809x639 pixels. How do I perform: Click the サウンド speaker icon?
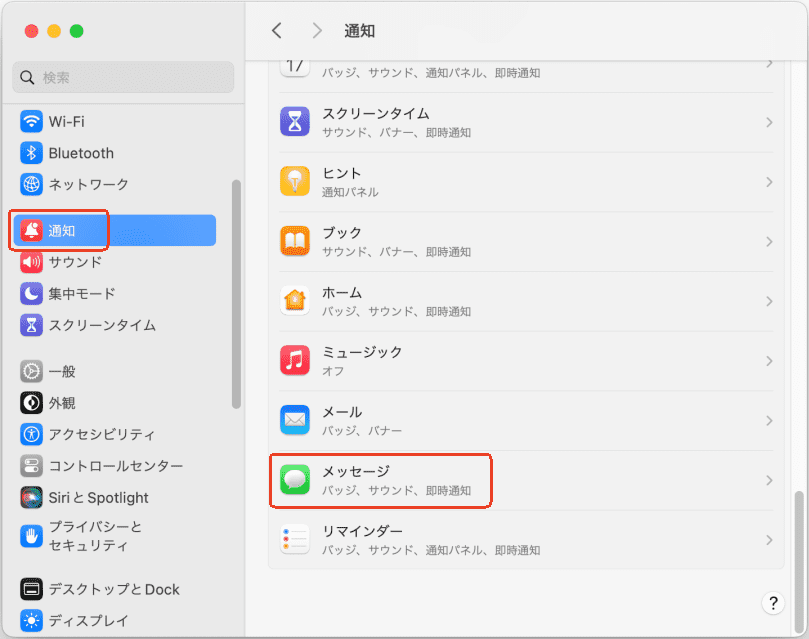31,262
